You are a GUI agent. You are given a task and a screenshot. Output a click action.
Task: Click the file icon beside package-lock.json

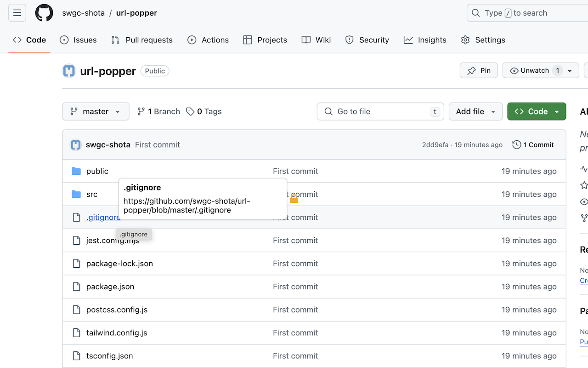(x=77, y=264)
